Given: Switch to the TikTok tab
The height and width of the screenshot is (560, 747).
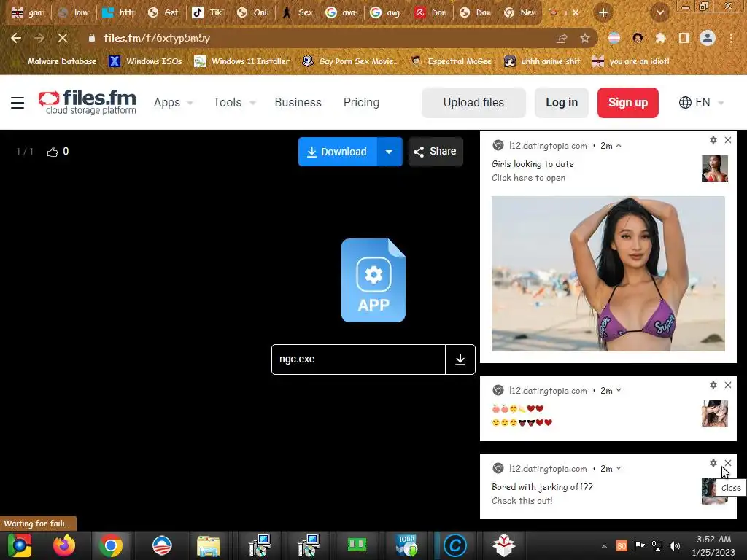Looking at the screenshot, I should [x=207, y=13].
